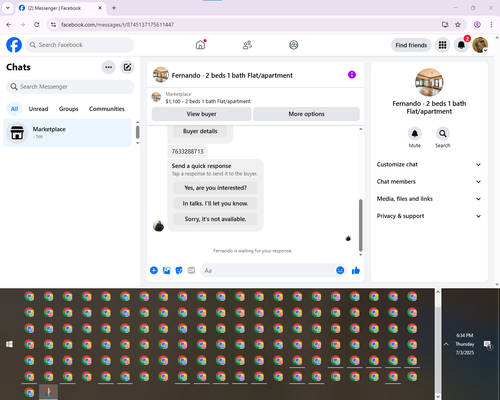Click the chat list scrollbar thumb
Viewport: 500px width, 400px height.
[x=137, y=132]
